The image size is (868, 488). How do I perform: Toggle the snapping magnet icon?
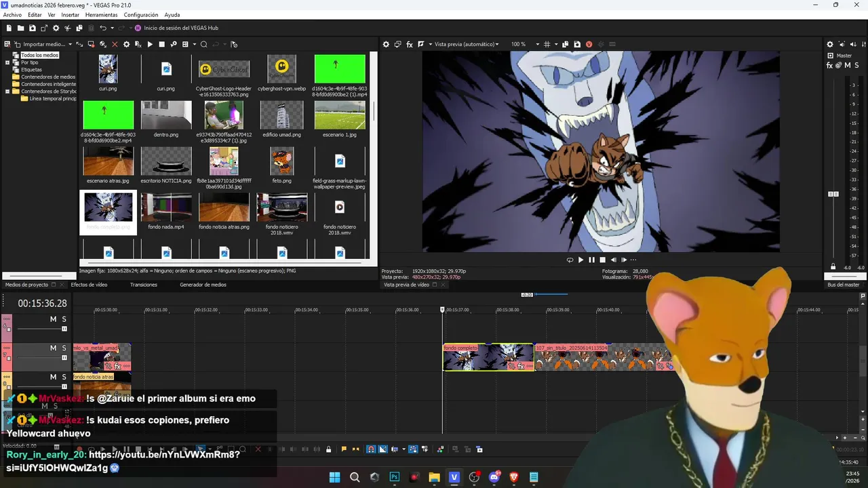371,449
